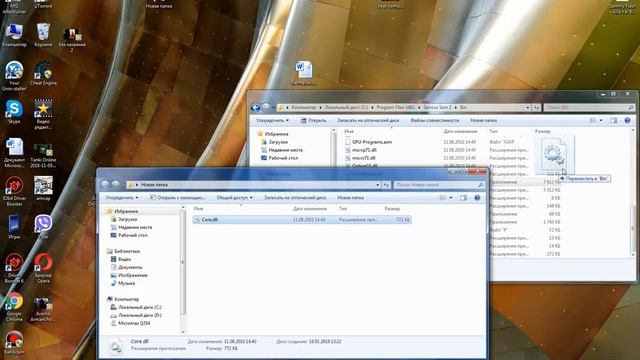The height and width of the screenshot is (360, 640).
Task: Open the Компьютер desktop icon
Action: [x=14, y=35]
